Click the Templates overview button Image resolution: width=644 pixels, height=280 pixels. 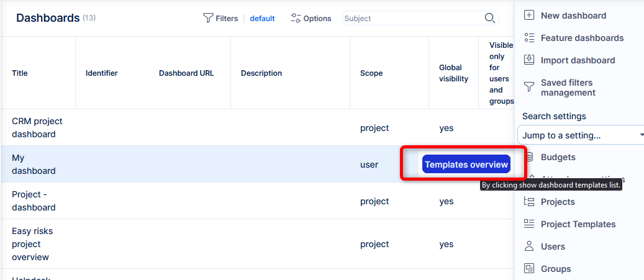pyautogui.click(x=466, y=165)
